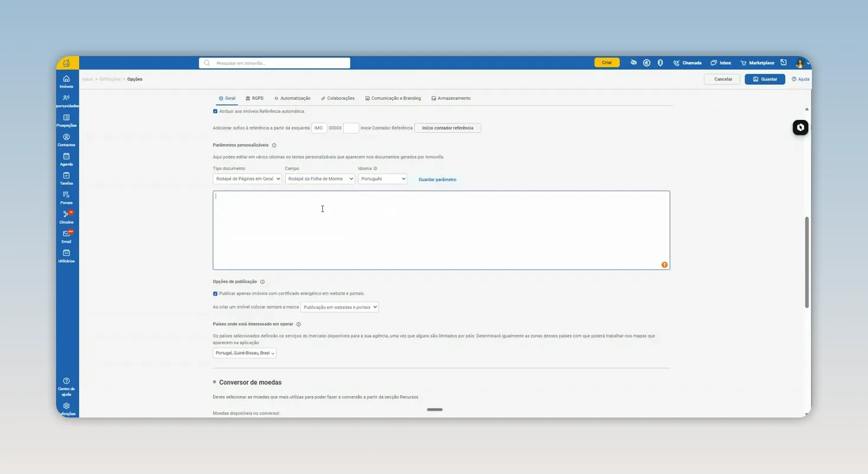Open Utilitários in the sidebar
The image size is (868, 474).
point(66,256)
